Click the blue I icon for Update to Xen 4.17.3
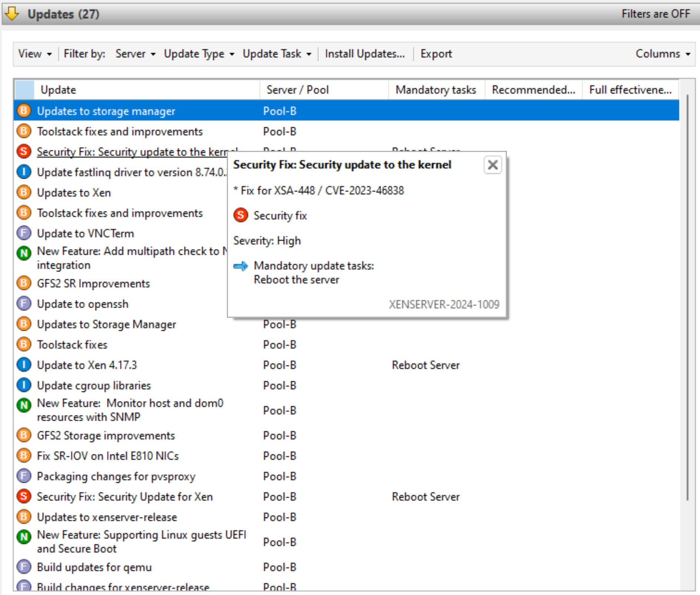The image size is (700, 595). [24, 364]
